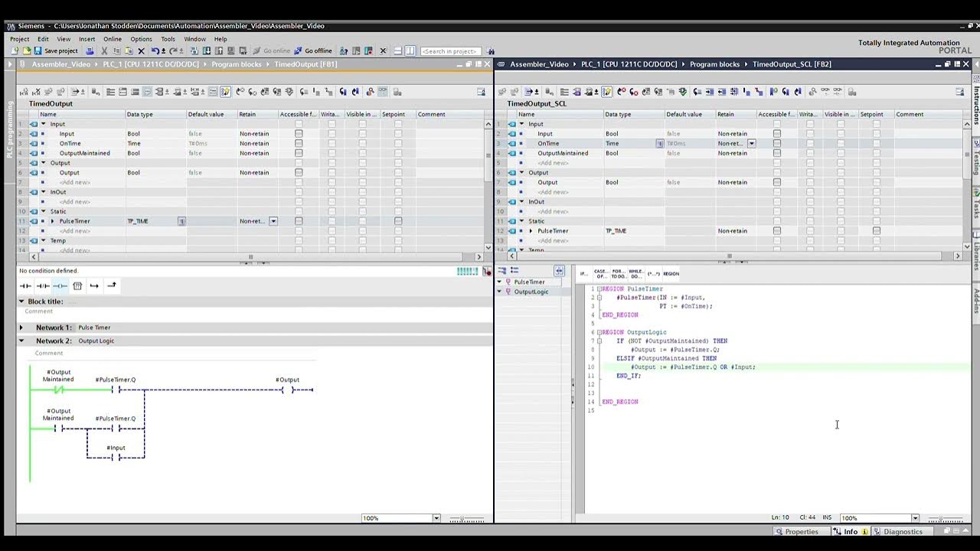This screenshot has width=980, height=551.
Task: Split the editor space vertically icon
Action: [x=410, y=51]
